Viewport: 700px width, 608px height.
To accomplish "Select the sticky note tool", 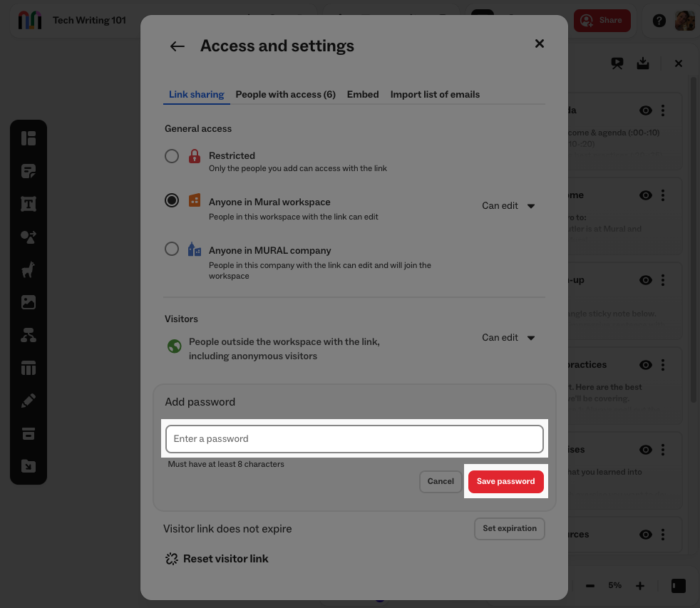I will pos(29,170).
